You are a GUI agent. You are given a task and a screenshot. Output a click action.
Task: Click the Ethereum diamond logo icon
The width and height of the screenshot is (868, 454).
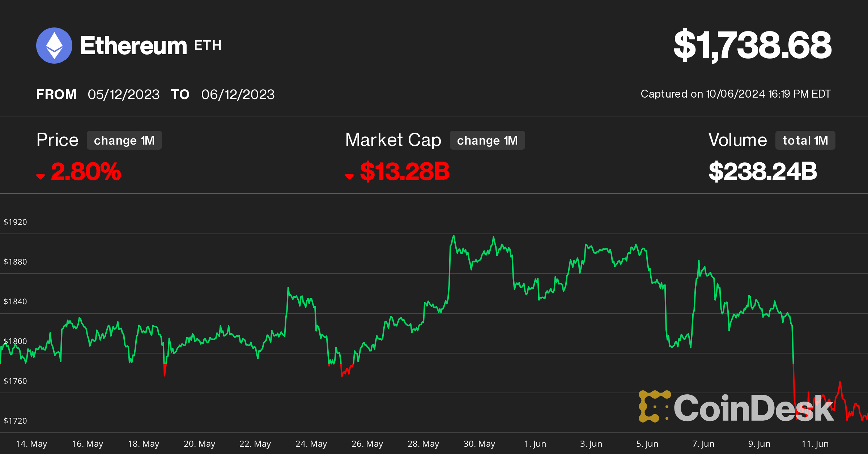[x=54, y=46]
